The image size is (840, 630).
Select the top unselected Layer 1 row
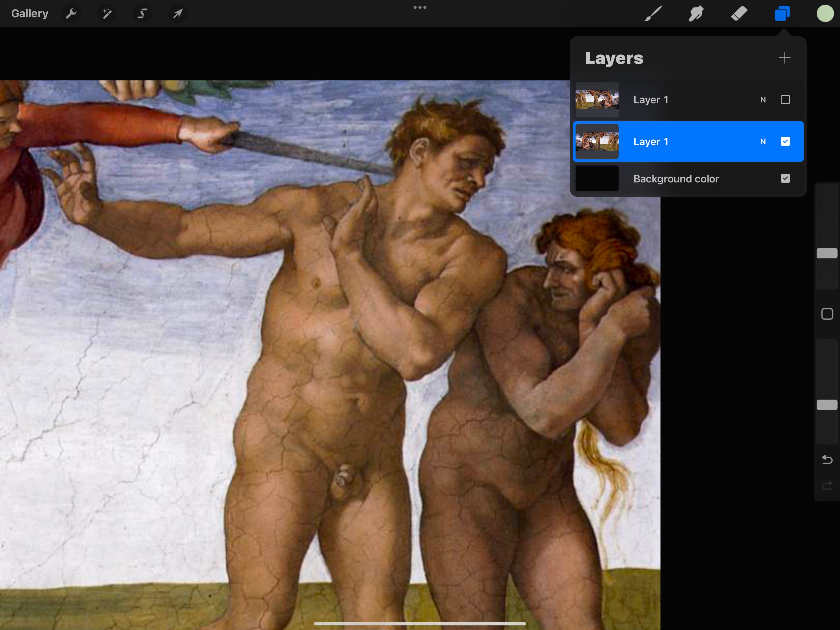(x=688, y=100)
